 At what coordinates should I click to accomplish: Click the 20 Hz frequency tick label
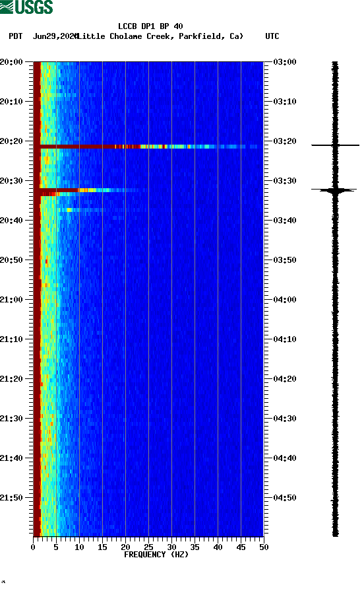click(x=125, y=547)
